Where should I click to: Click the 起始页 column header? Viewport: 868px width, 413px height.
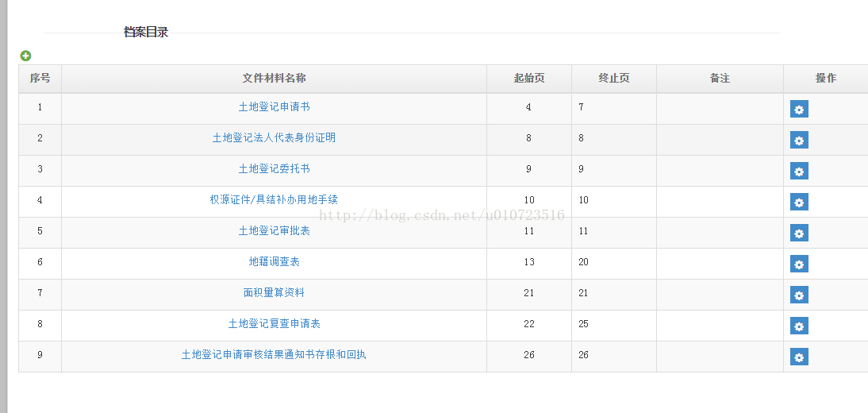529,79
